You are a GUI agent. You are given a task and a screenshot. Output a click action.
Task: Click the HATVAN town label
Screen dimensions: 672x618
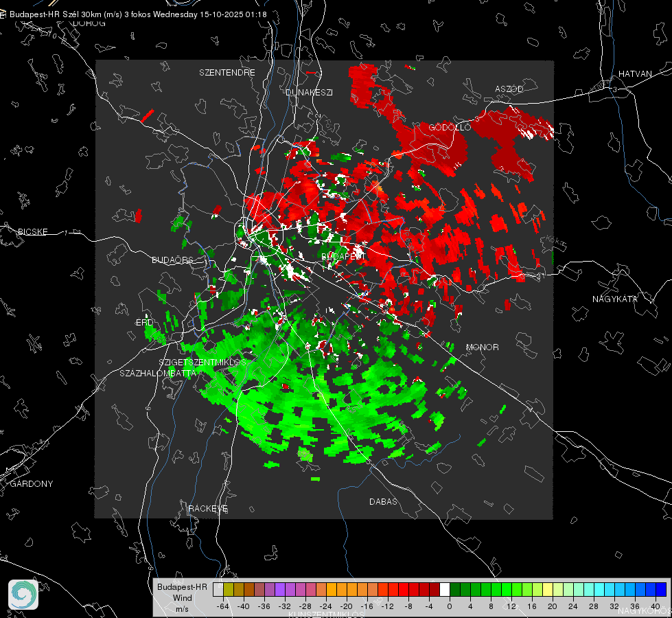pos(635,73)
